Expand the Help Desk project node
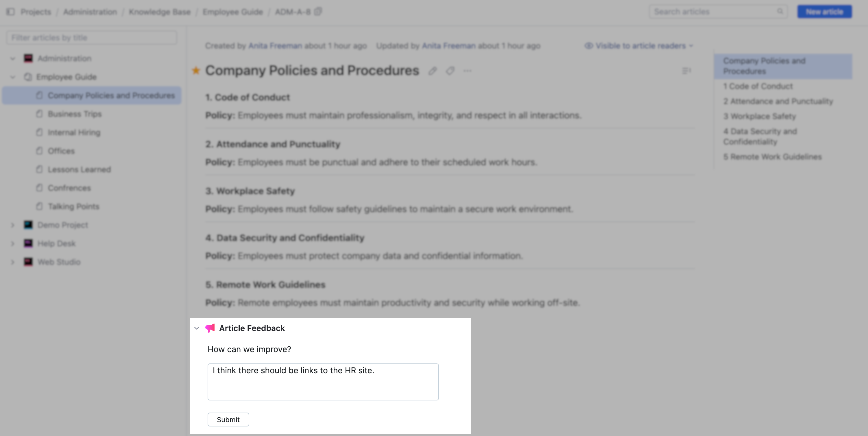 point(13,243)
